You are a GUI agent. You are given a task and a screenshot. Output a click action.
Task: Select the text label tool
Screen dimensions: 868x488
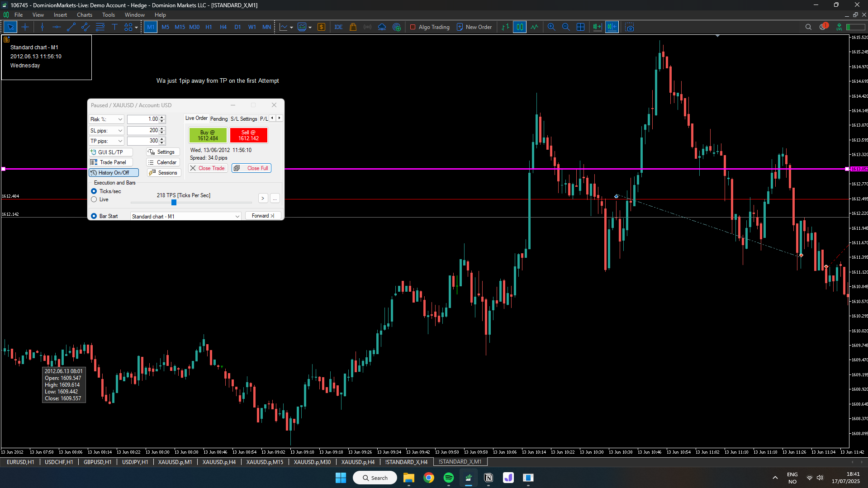coord(114,27)
